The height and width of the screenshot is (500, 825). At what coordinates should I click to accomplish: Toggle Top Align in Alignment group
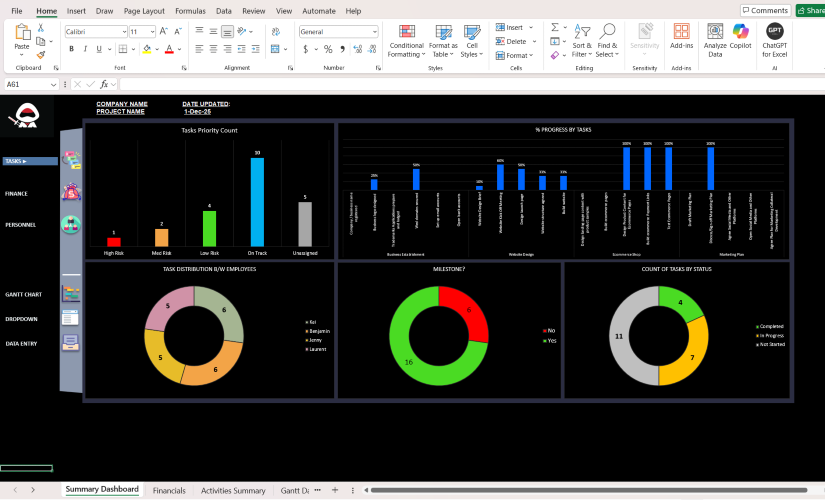199,32
